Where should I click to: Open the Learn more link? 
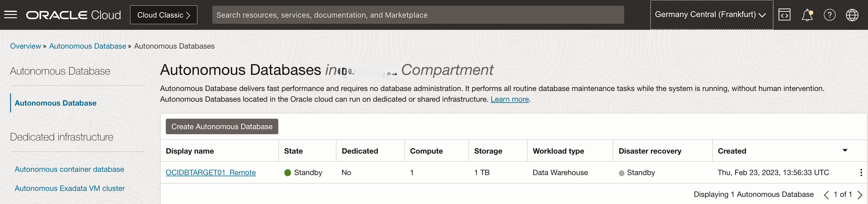pos(510,99)
